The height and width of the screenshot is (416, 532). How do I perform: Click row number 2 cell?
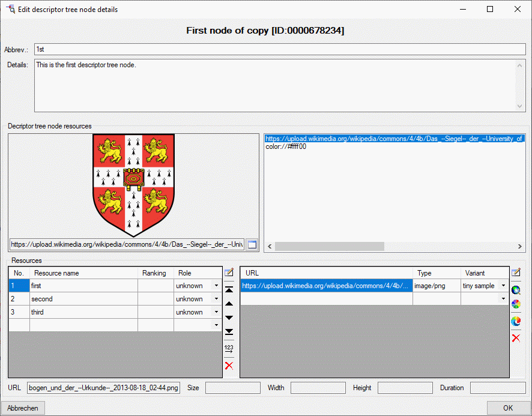click(19, 299)
